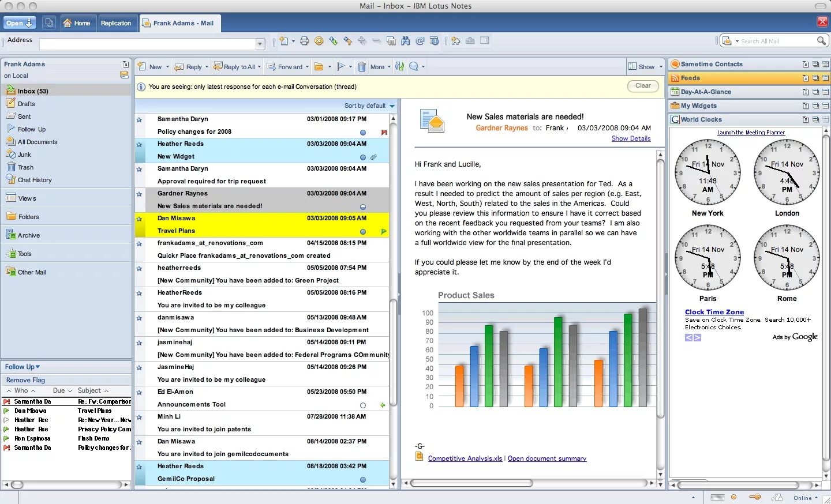The height and width of the screenshot is (504, 831).
Task: Click the navigate-up orange arrow icon
Action: (348, 41)
